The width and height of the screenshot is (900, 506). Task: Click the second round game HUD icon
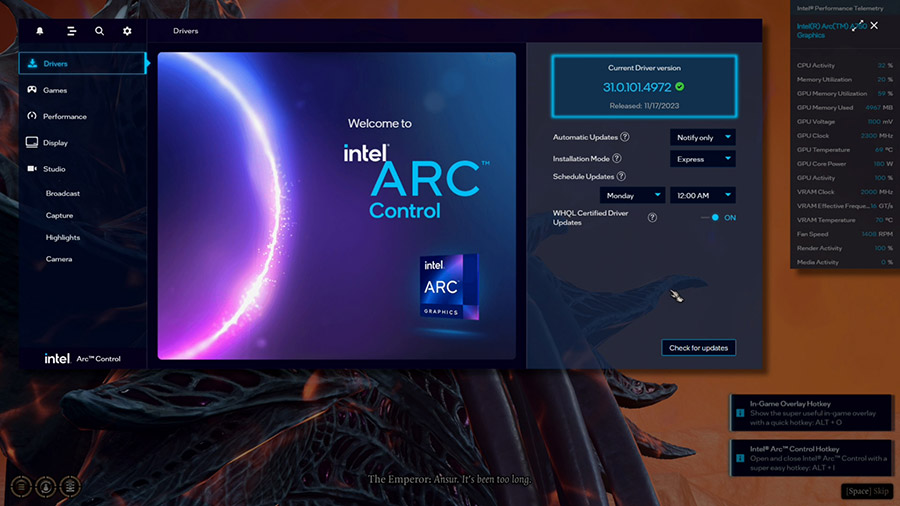(x=46, y=486)
